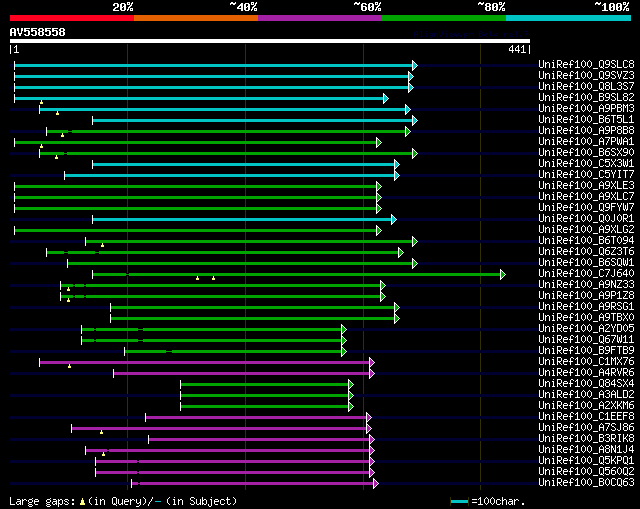The width and height of the screenshot is (640, 509).
Task: Open the UniRef100_A9PBM3 entry
Action: tap(586, 109)
